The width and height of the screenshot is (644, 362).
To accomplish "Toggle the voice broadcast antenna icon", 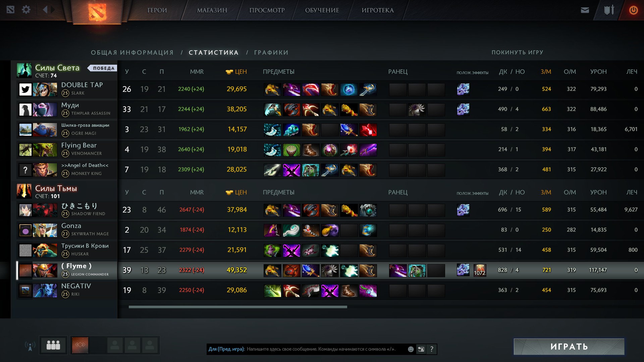I will (30, 346).
